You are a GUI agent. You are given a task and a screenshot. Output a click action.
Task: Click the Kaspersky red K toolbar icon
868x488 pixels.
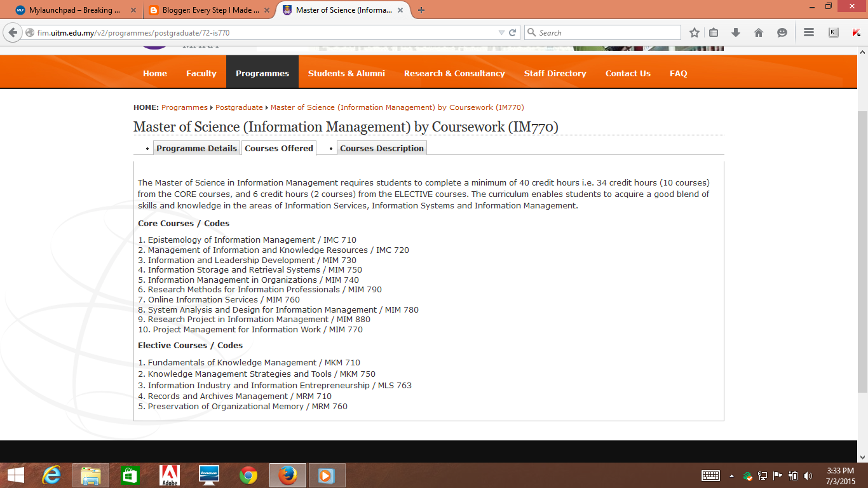click(856, 32)
